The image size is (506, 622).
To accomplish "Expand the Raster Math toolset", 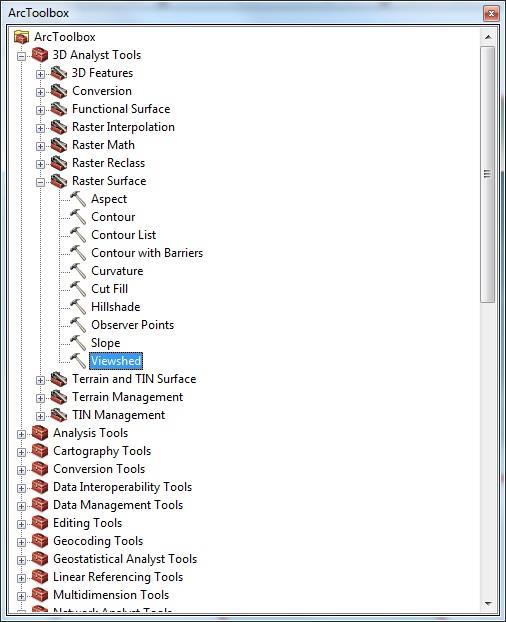I will point(40,146).
